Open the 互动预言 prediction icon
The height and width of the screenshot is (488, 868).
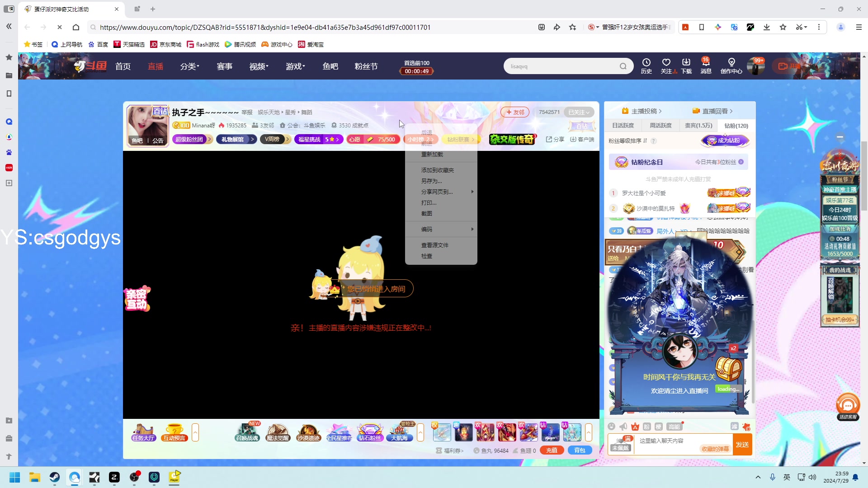point(175,432)
